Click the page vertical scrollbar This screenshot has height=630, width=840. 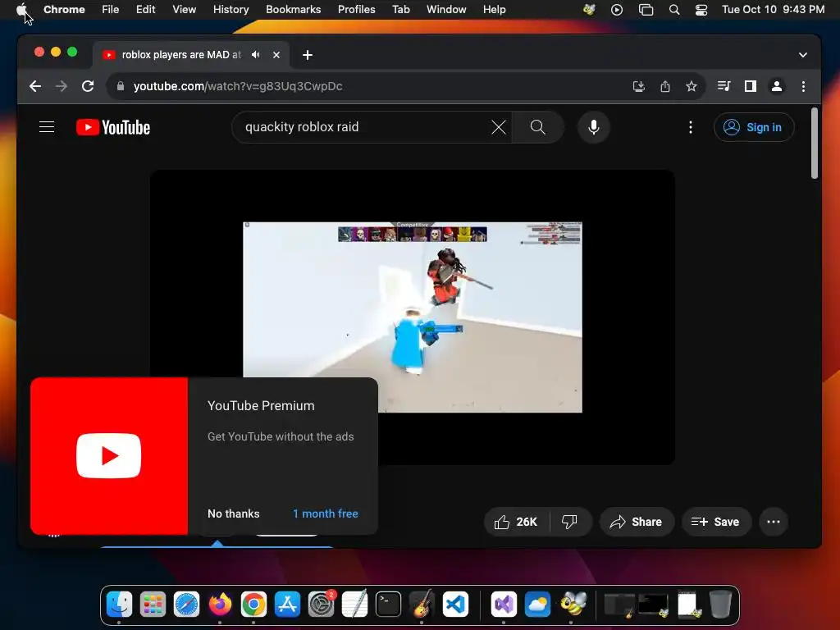coord(815,144)
